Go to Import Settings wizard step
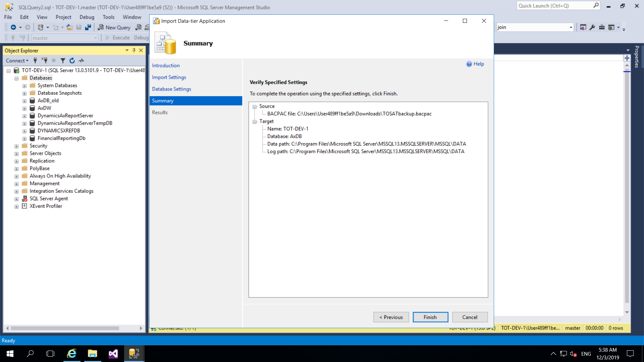Viewport: 644px width, 362px height. [x=169, y=77]
